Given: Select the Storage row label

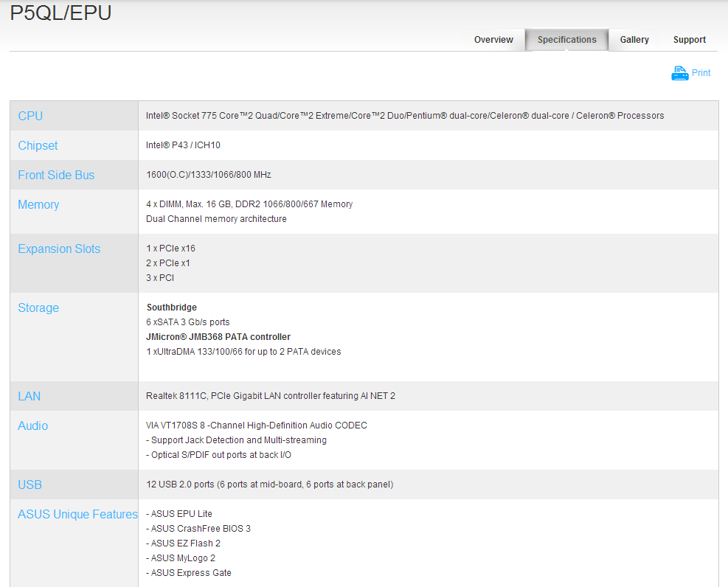Looking at the screenshot, I should (x=38, y=308).
